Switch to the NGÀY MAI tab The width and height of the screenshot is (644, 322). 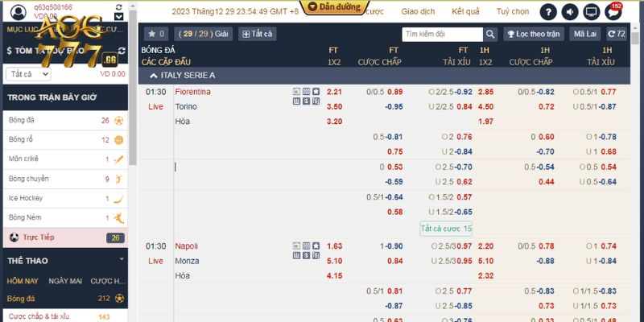click(x=65, y=281)
